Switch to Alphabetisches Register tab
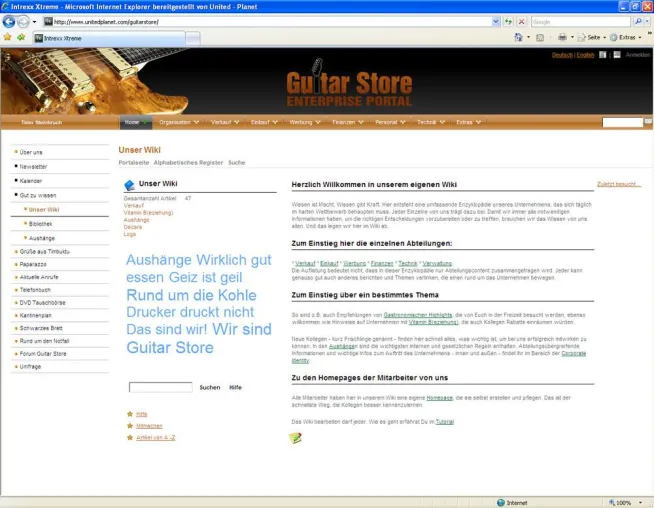 coord(188,163)
